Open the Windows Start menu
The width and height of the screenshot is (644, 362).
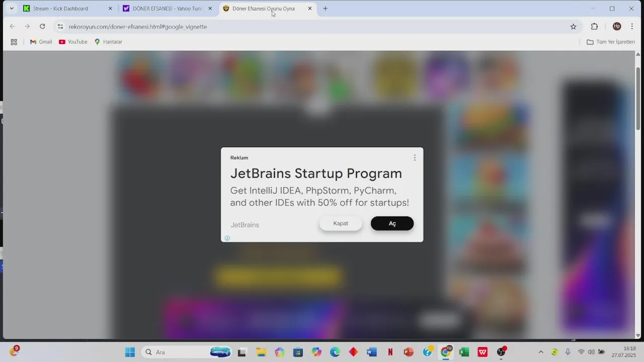pos(130,352)
